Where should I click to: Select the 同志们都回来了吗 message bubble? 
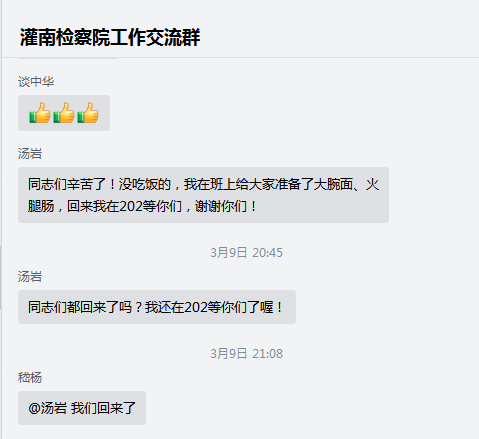pos(157,307)
